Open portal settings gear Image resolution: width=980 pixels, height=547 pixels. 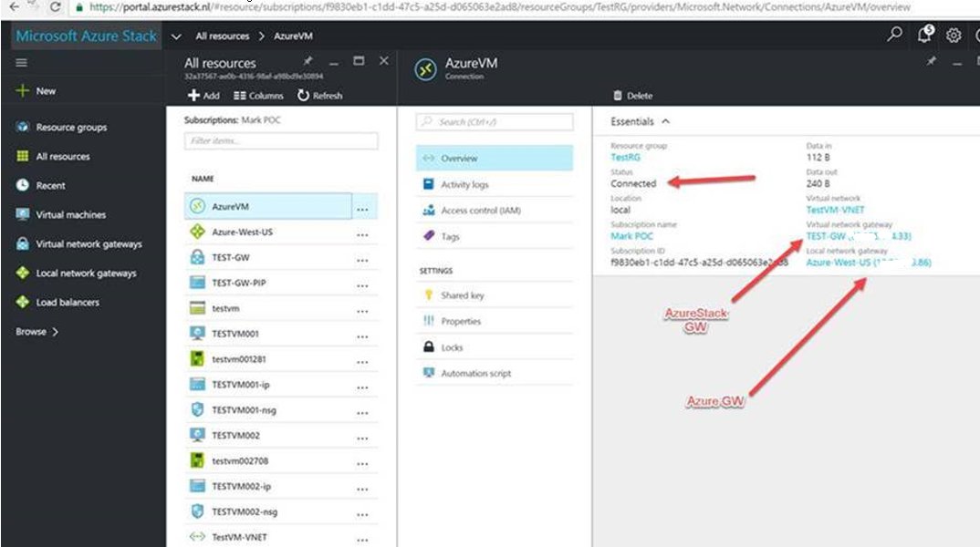pos(954,36)
